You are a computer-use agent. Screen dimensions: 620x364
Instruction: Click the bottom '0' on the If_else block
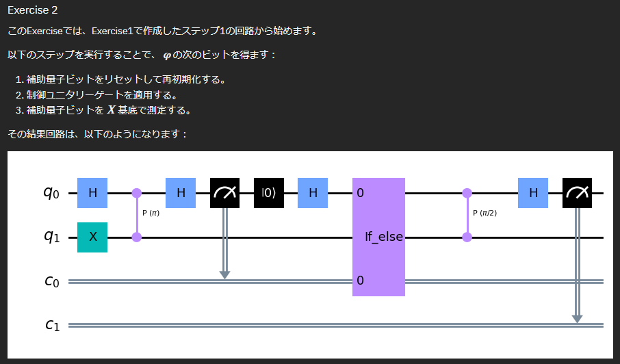tap(360, 281)
